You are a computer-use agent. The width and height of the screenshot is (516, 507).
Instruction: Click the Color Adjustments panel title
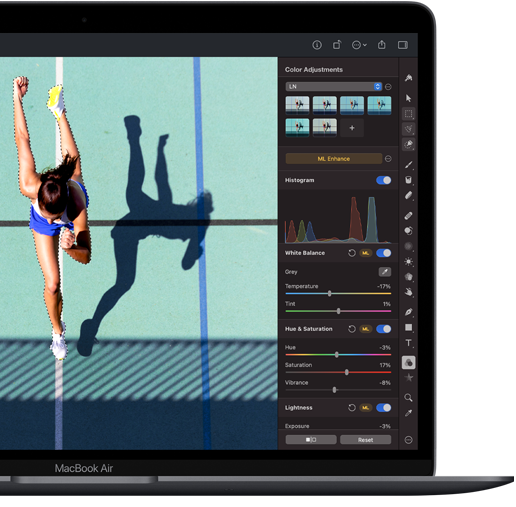(x=314, y=70)
